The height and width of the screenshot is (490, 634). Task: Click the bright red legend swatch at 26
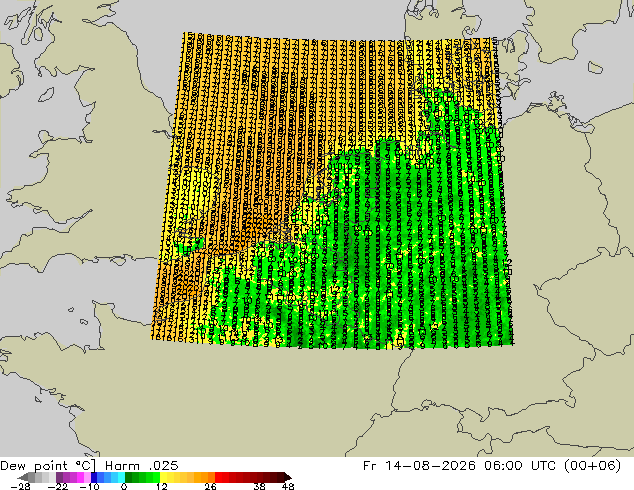pos(218,477)
